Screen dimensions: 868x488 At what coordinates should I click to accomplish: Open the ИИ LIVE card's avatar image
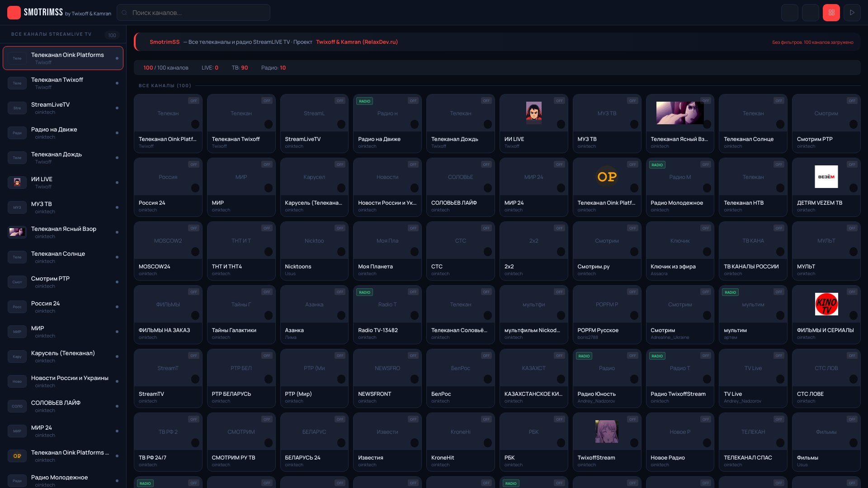[534, 113]
